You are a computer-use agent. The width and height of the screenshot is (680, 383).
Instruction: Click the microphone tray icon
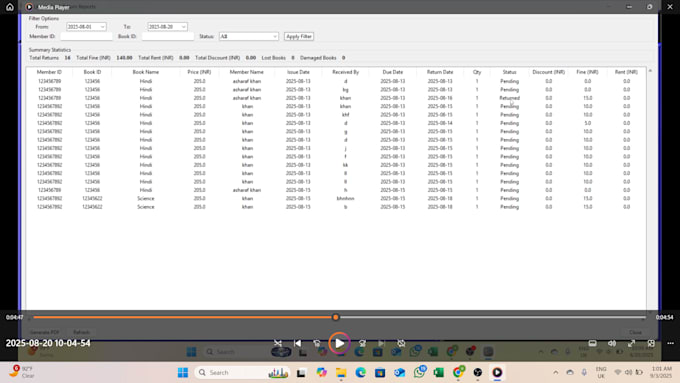[584, 373]
